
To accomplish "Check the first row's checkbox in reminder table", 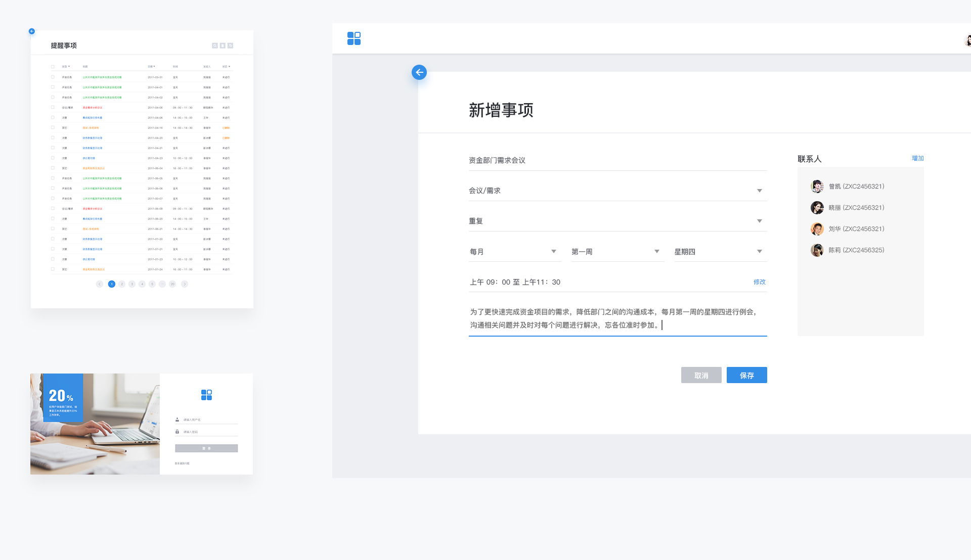I will click(x=53, y=77).
